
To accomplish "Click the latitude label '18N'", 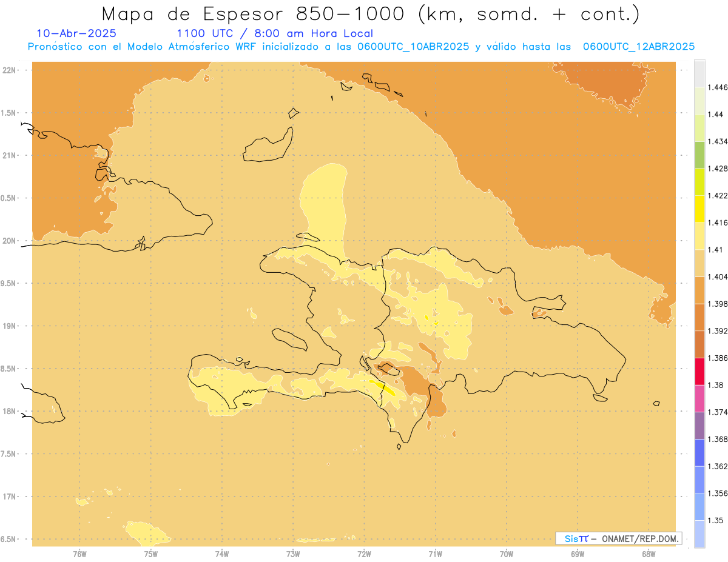I will [10, 411].
